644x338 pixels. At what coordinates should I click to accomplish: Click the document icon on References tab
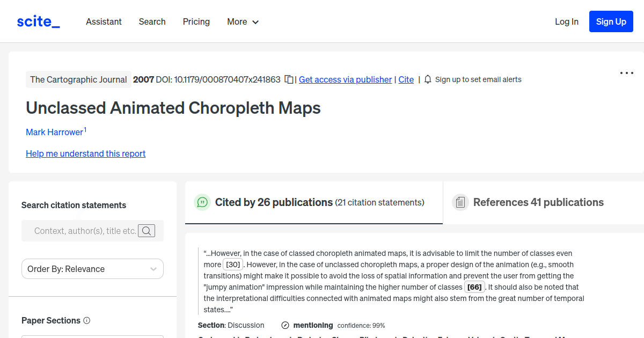[460, 202]
